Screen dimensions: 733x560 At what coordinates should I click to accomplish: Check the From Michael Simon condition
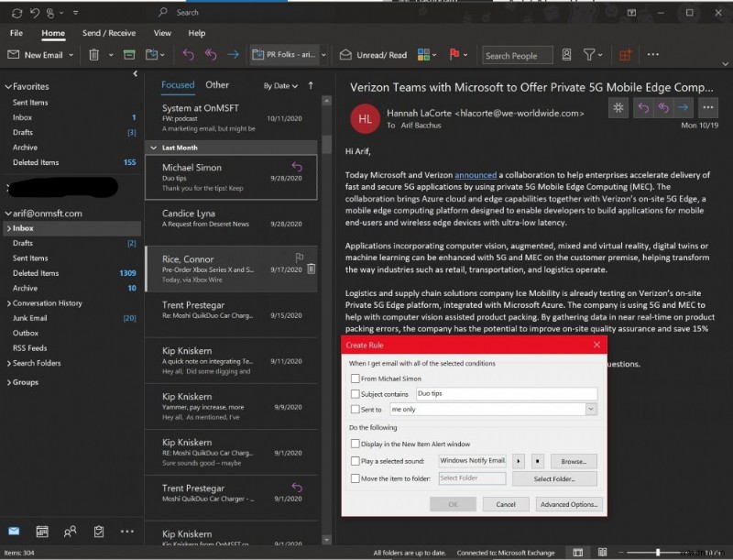tap(355, 379)
